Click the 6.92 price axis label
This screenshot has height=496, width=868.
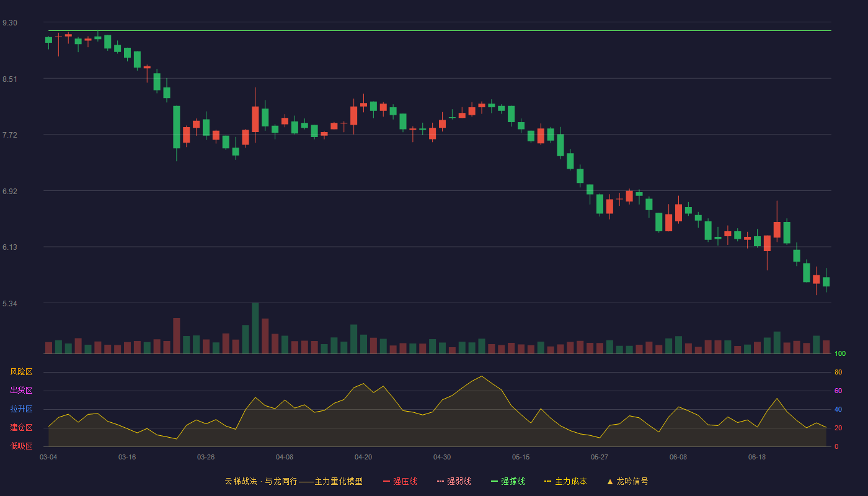[10, 192]
